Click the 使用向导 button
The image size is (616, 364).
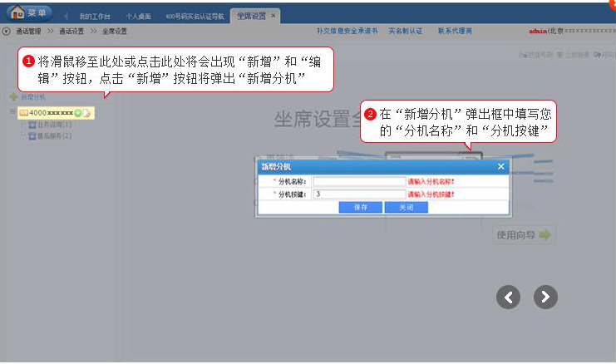[524, 235]
